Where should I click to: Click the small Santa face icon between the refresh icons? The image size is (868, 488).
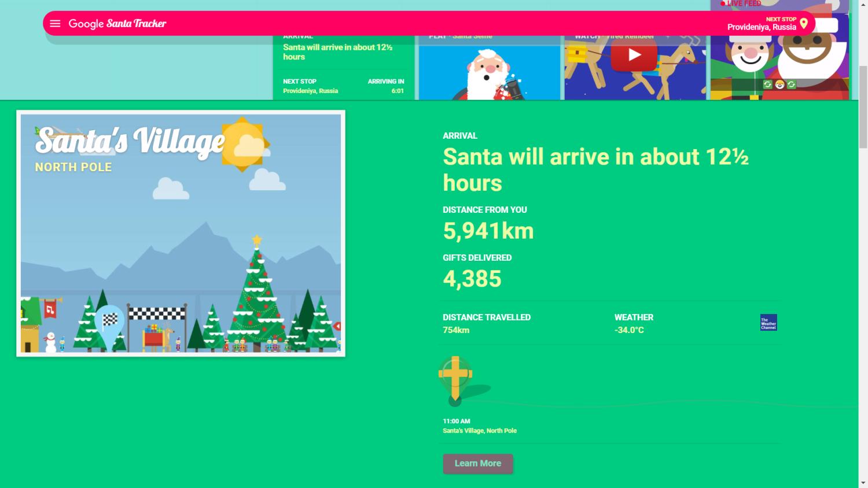click(779, 84)
